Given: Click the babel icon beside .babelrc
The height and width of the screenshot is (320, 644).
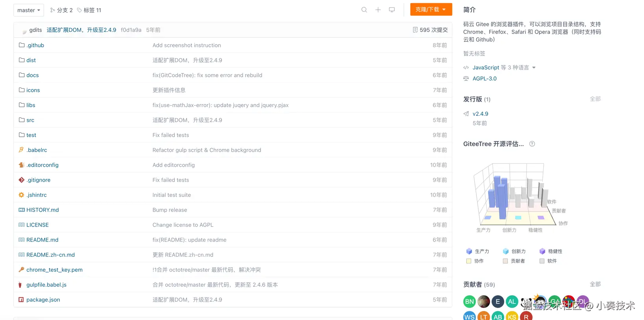Looking at the screenshot, I should (x=21, y=150).
